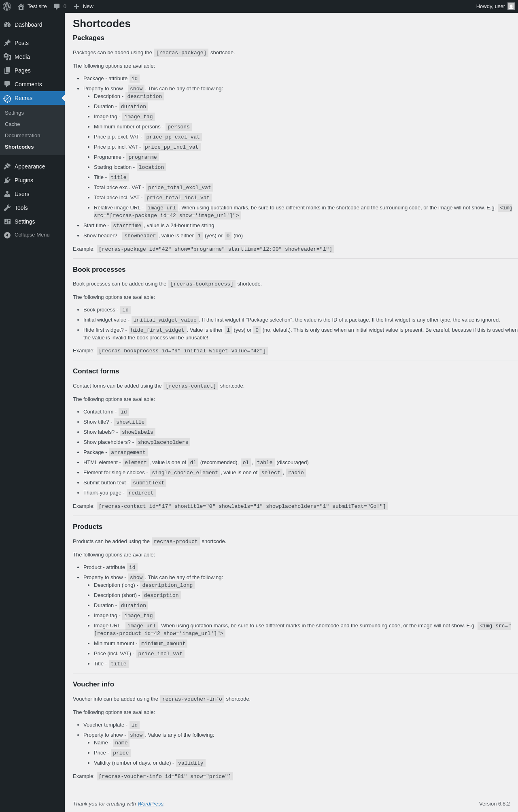Click the Media icon in sidebar
Viewport: 518px width, 812px height.
[7, 57]
